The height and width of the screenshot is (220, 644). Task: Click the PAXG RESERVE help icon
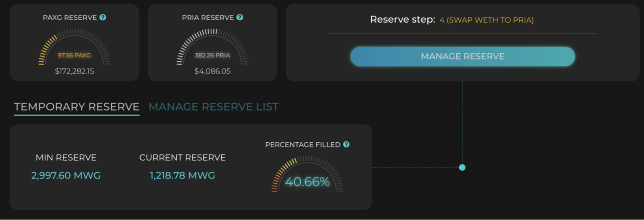click(103, 17)
